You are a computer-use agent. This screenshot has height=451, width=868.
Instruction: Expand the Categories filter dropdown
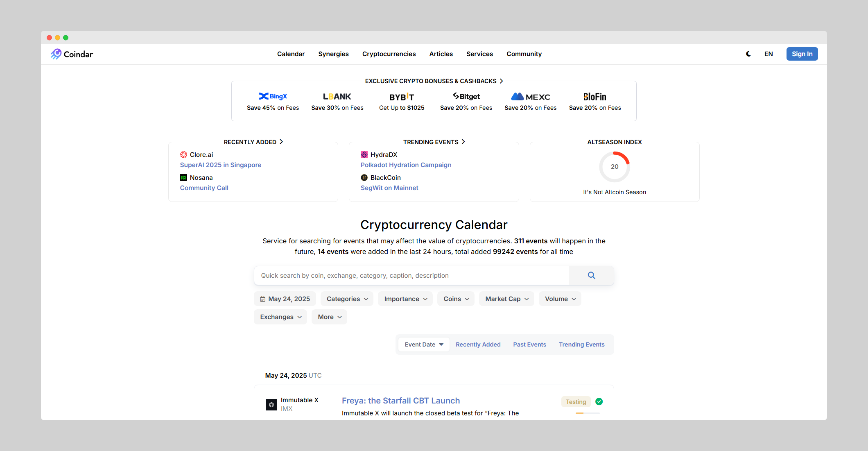pos(347,299)
